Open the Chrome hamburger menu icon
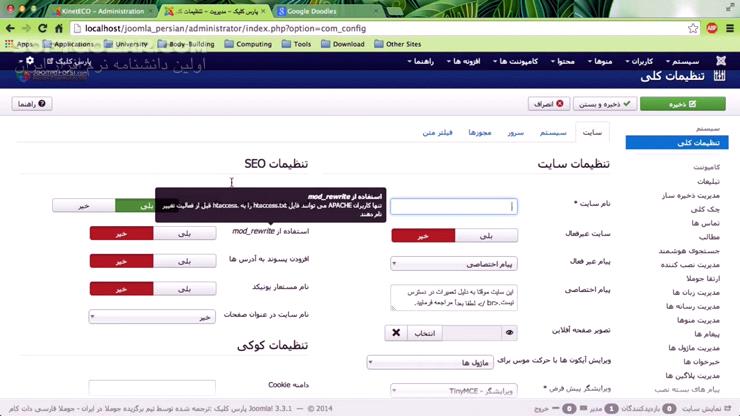 tap(730, 28)
